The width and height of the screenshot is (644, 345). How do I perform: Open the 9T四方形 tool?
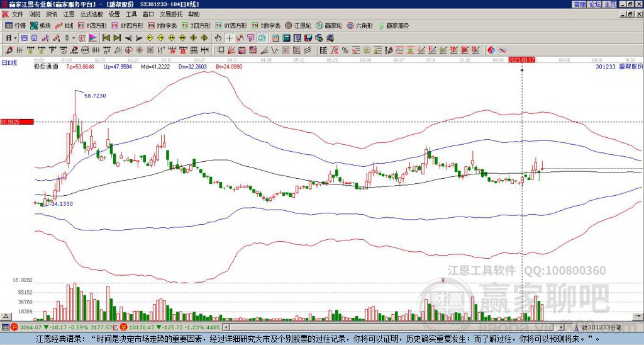pos(231,25)
